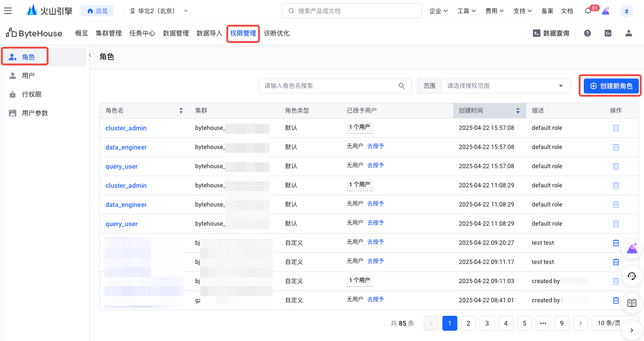Click the notification bell icon

(588, 11)
